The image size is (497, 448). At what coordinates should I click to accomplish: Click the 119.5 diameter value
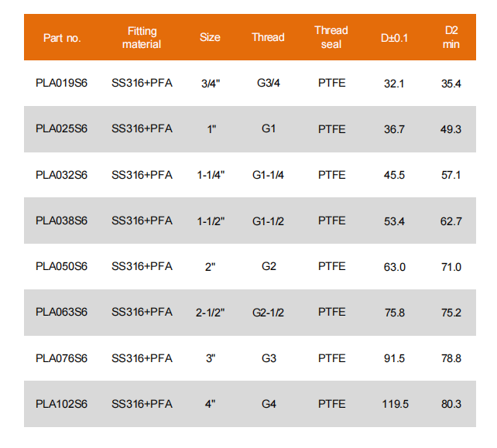pyautogui.click(x=395, y=404)
